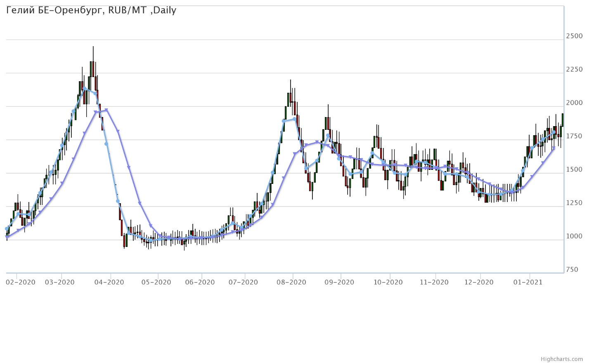This screenshot has width=589, height=364.
Task: Pick the 06-2020 x-axis label
Action: [200, 282]
